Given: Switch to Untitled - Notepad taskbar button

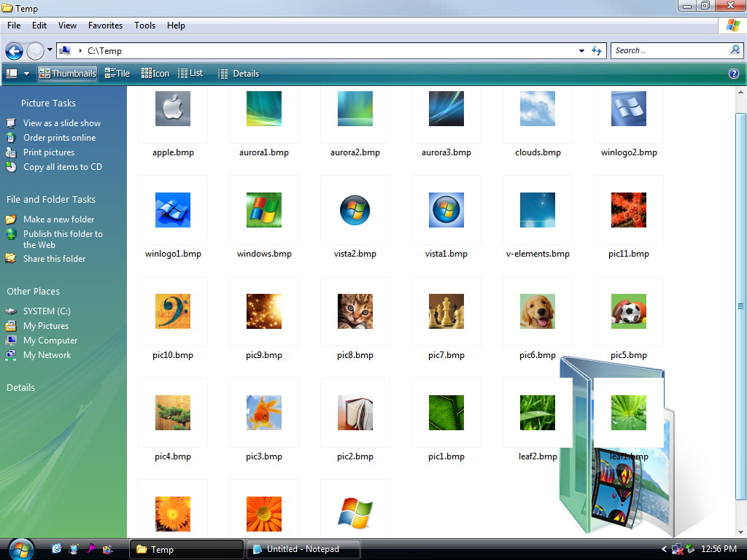Looking at the screenshot, I should [303, 549].
